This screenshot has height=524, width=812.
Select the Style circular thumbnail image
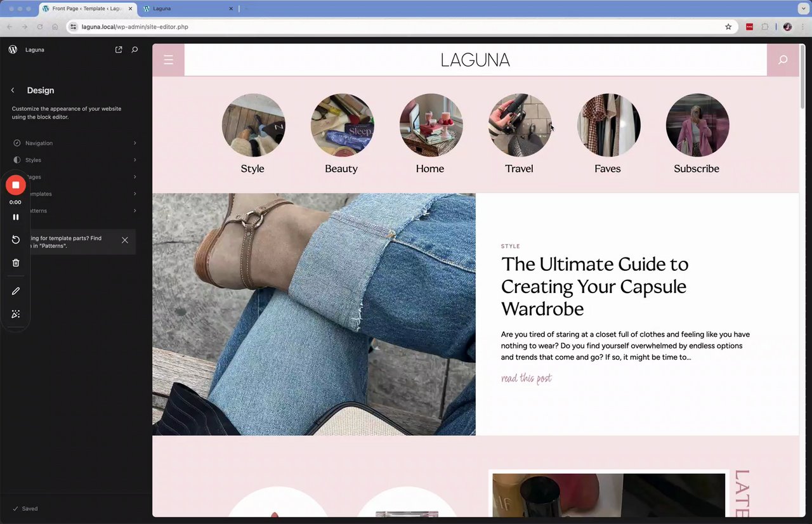click(253, 125)
